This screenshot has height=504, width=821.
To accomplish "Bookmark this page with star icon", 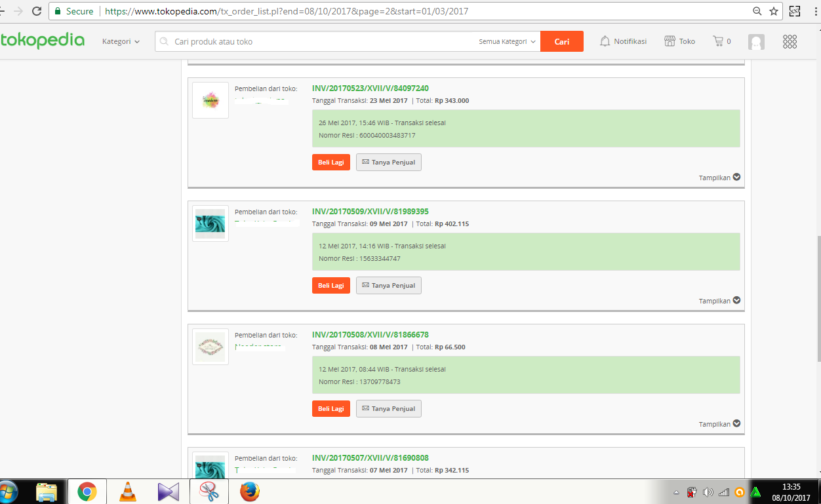I will point(774,11).
